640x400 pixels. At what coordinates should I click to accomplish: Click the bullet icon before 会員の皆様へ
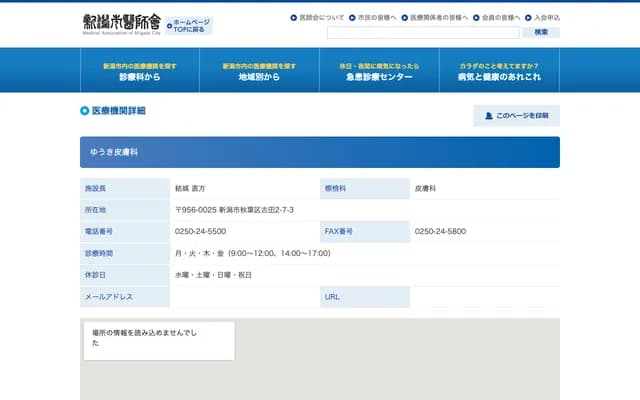[476, 18]
